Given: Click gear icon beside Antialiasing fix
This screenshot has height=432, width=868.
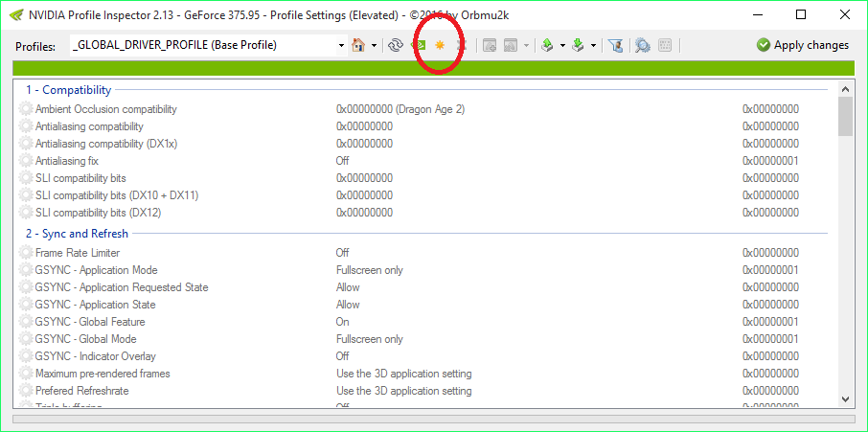Looking at the screenshot, I should coord(26,161).
